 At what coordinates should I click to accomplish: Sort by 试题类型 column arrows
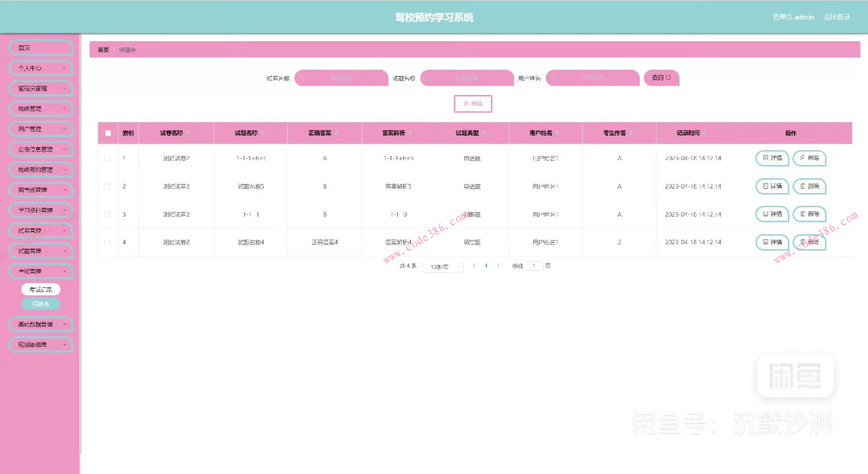(483, 133)
